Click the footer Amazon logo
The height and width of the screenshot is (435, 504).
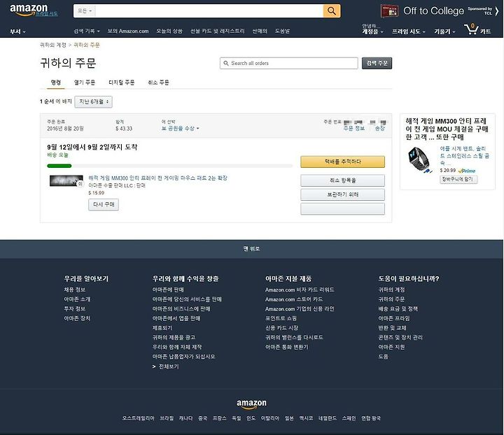tap(251, 404)
